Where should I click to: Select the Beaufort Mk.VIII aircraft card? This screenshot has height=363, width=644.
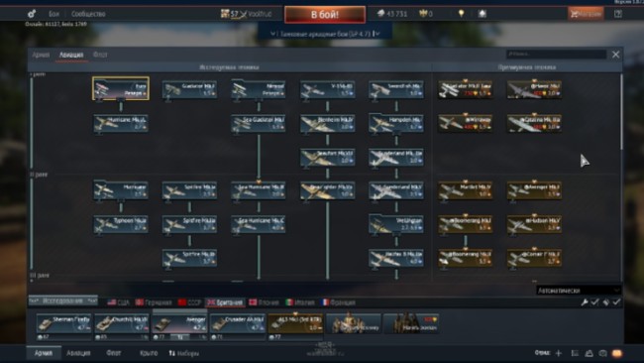[327, 157]
